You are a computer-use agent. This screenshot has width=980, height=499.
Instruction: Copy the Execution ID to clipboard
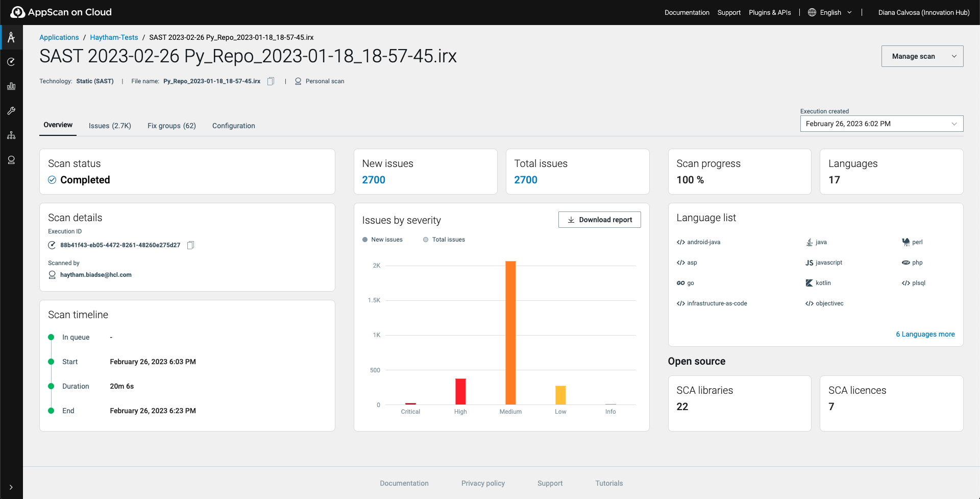190,245
